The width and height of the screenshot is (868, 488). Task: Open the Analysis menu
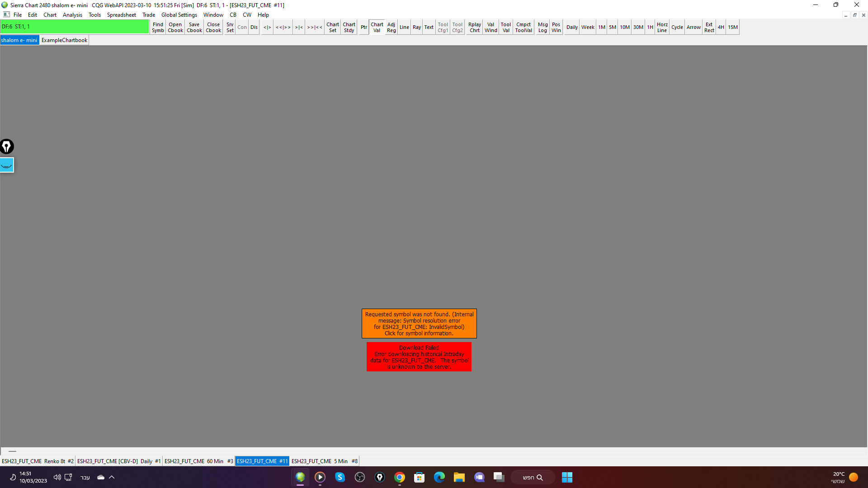[72, 15]
